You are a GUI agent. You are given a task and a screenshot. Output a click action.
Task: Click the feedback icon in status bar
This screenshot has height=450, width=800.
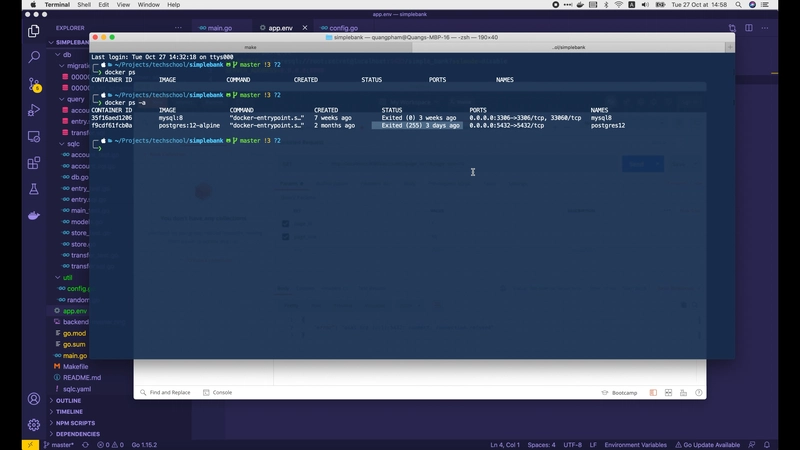click(752, 445)
